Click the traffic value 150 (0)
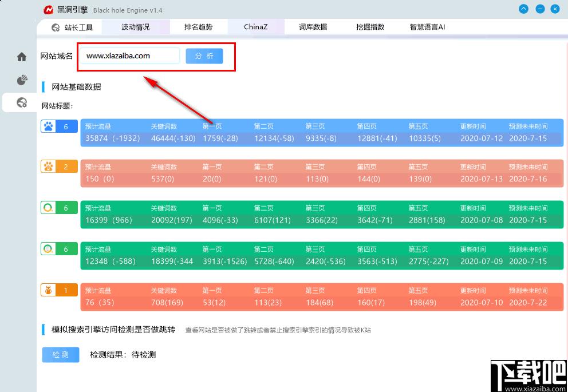This screenshot has height=392, width=568. point(100,179)
